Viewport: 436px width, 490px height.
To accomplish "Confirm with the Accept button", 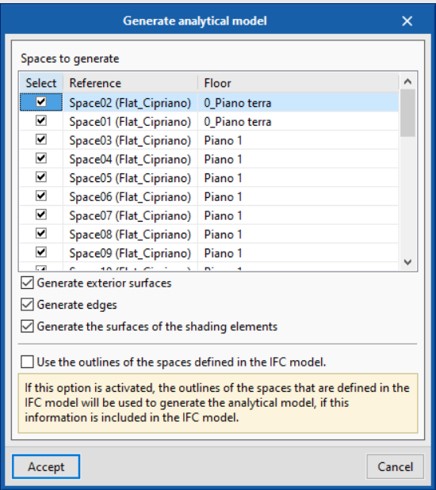I will pos(46,466).
